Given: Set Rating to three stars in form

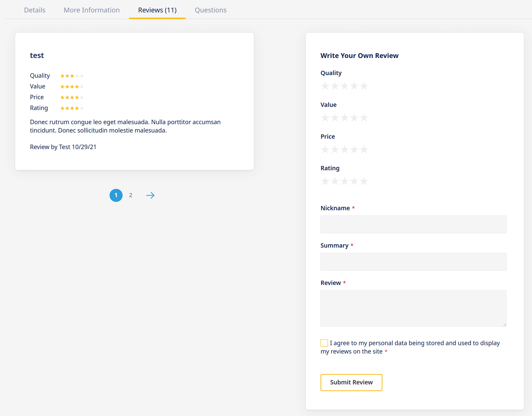Looking at the screenshot, I should point(344,181).
